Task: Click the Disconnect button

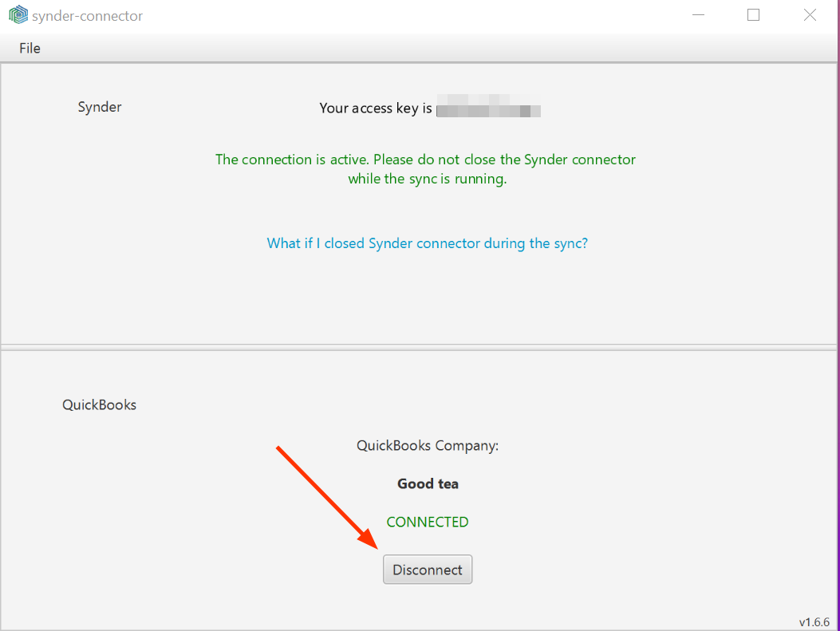Action: [428, 570]
